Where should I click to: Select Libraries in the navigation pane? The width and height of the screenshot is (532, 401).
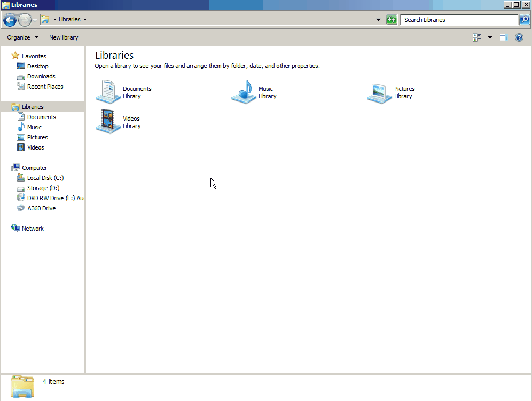pos(33,107)
